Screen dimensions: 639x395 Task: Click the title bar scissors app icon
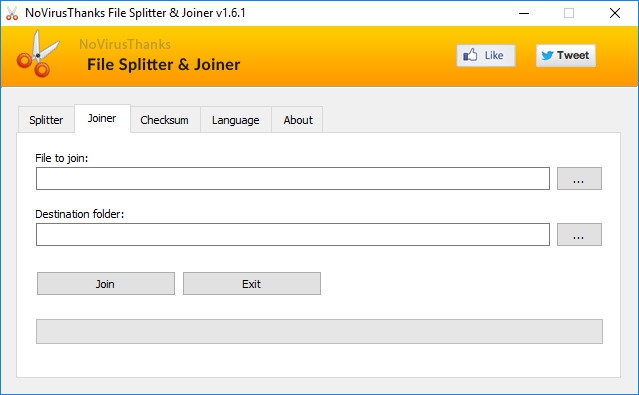pos(12,13)
